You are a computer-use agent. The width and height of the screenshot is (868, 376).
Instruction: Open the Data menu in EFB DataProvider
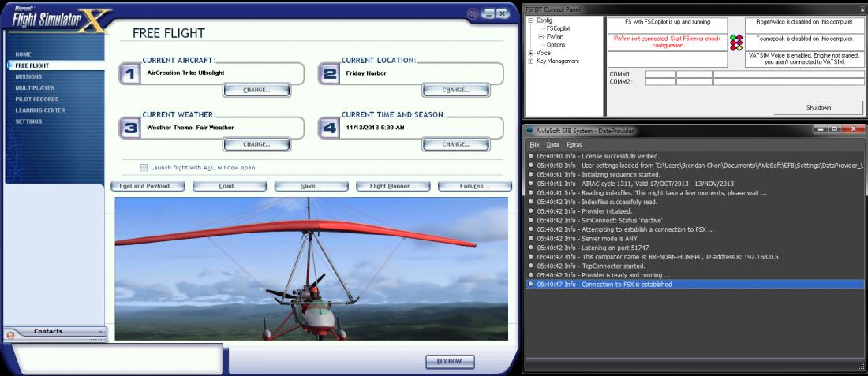(552, 145)
